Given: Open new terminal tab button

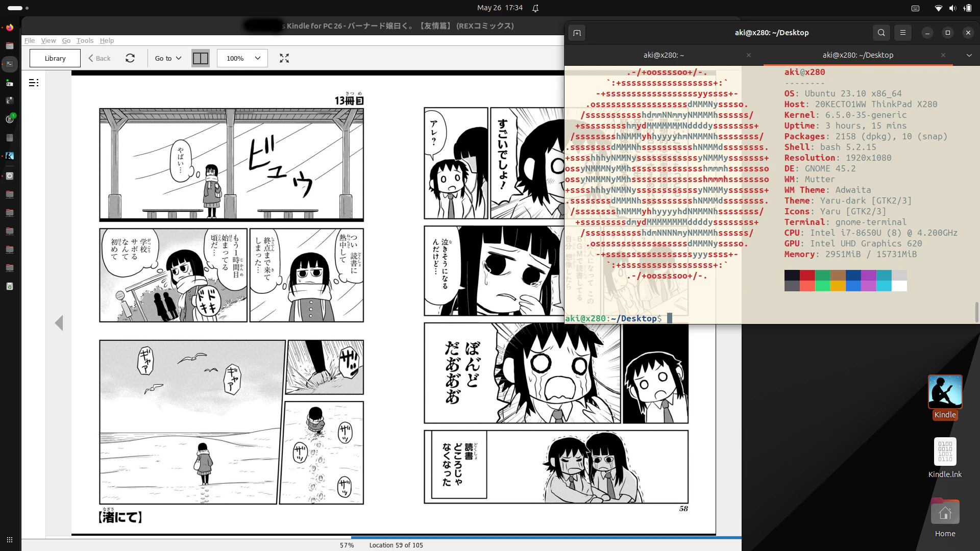Looking at the screenshot, I should click(577, 33).
